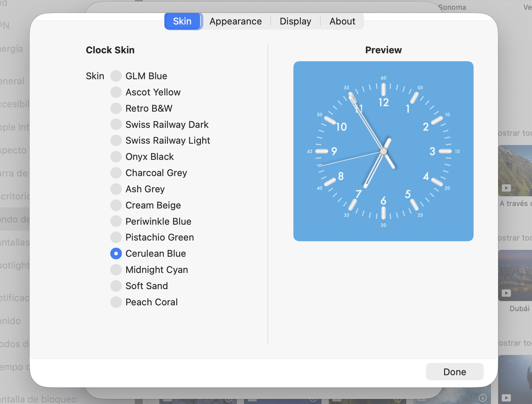Image resolution: width=532 pixels, height=404 pixels.
Task: Select Charcoal Grey radio button
Action: [116, 173]
